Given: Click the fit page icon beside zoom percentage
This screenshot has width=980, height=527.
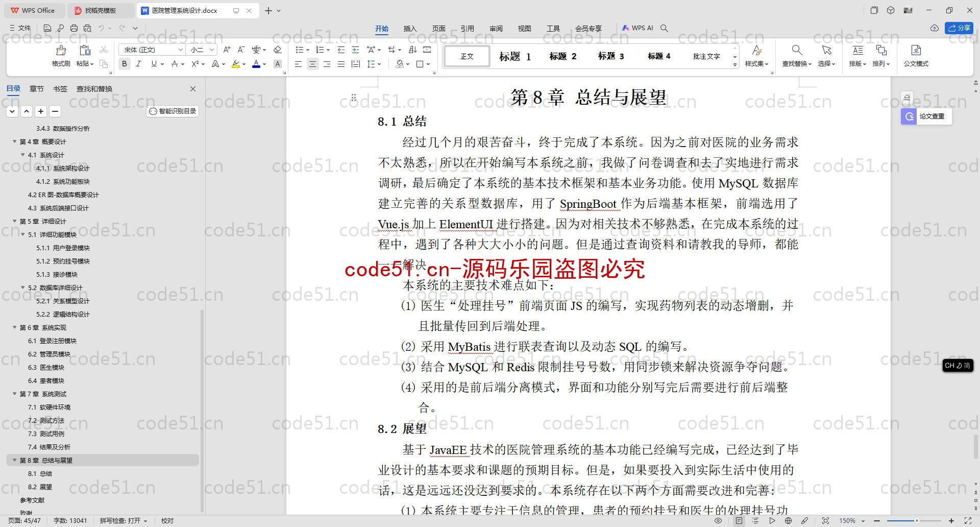Looking at the screenshot, I should pos(825,520).
